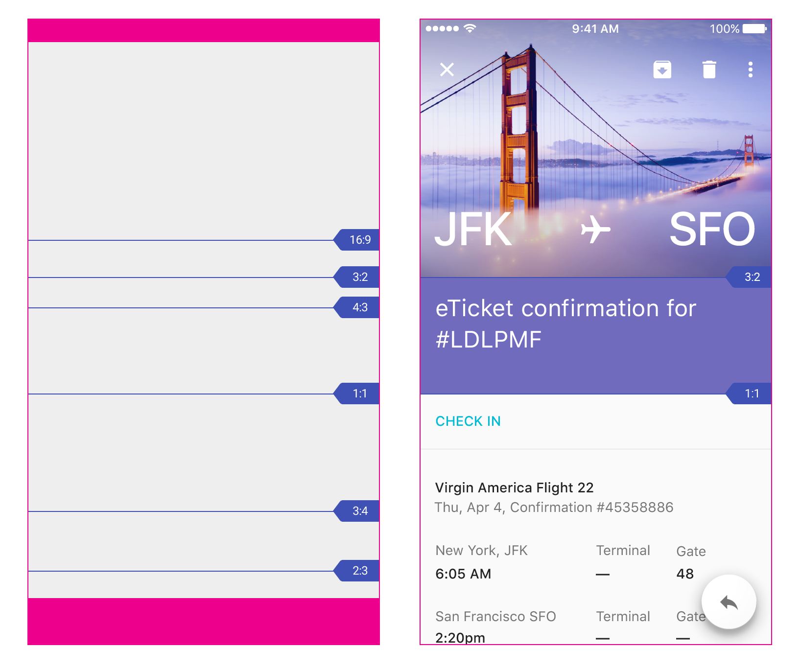Click the top magenta bar of left diagram
800x672 pixels.
tap(204, 30)
